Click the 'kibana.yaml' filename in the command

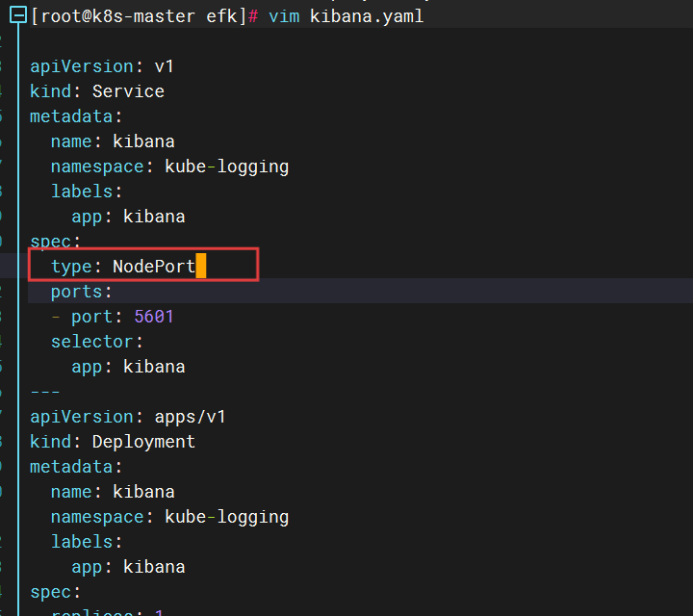tap(367, 16)
